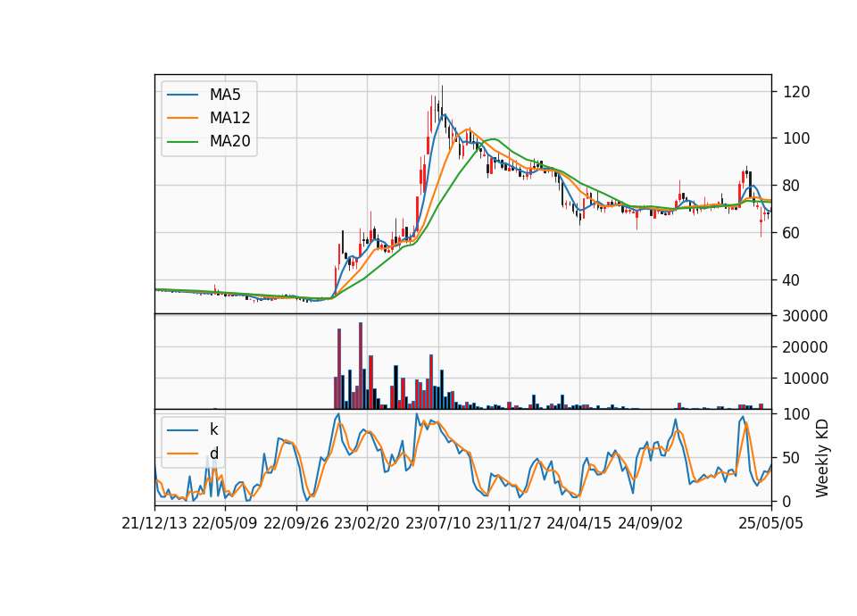Screen dimensions: 857x616
Task: Click the 25/05/05 date tick label
Action: (x=771, y=523)
